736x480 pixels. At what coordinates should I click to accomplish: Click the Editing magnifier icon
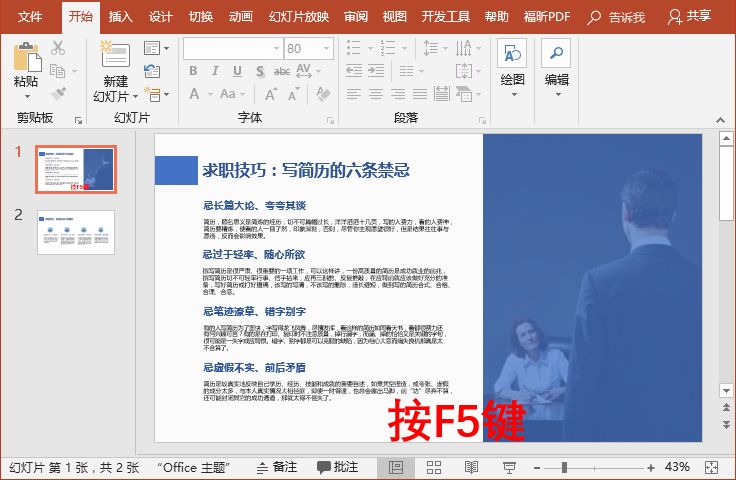(556, 53)
